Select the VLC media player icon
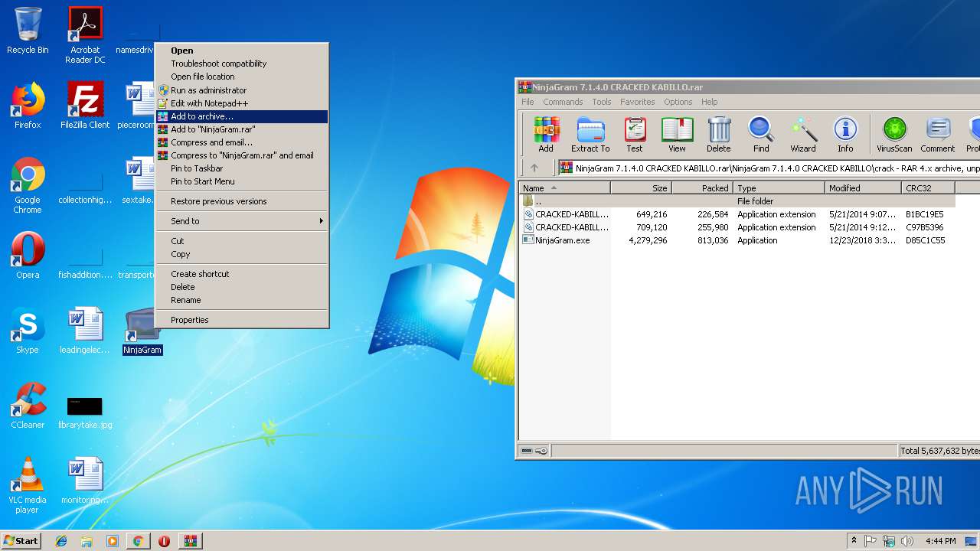 point(28,485)
